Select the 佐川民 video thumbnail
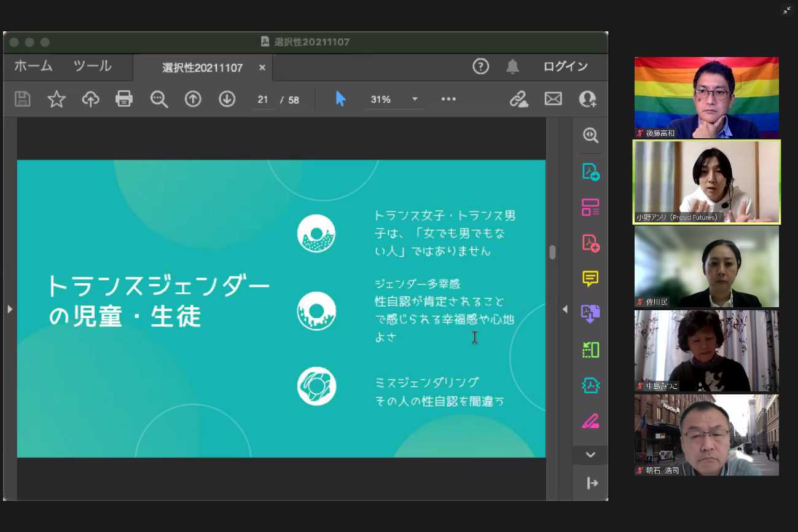The height and width of the screenshot is (532, 798). pyautogui.click(x=706, y=267)
